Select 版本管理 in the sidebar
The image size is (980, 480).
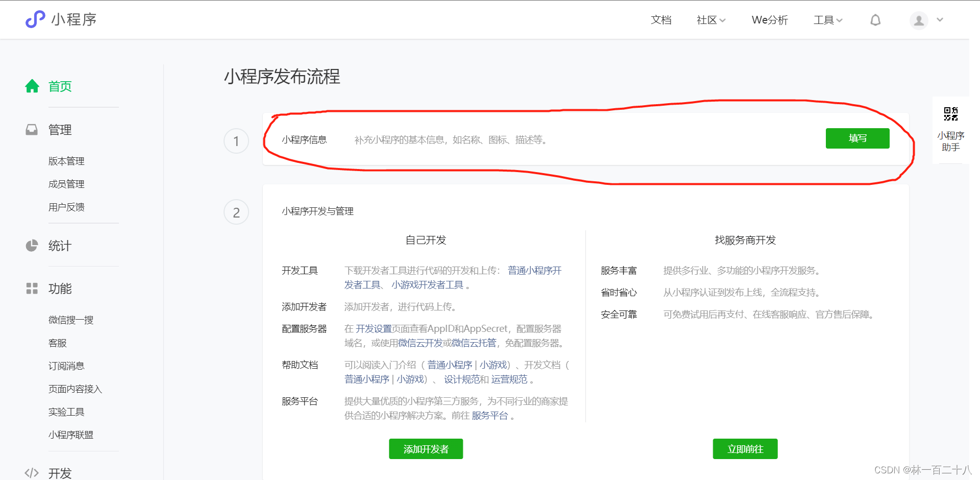tap(66, 161)
